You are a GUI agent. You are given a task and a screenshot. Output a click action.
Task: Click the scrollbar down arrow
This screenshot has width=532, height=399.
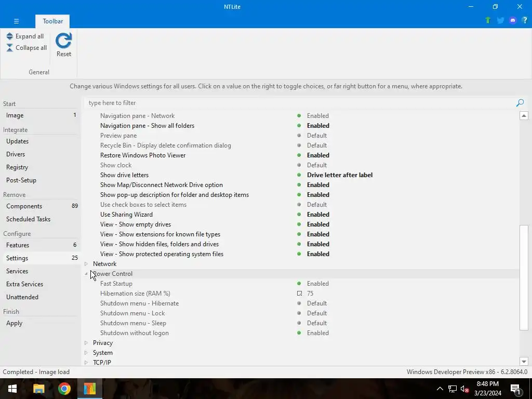(x=524, y=362)
